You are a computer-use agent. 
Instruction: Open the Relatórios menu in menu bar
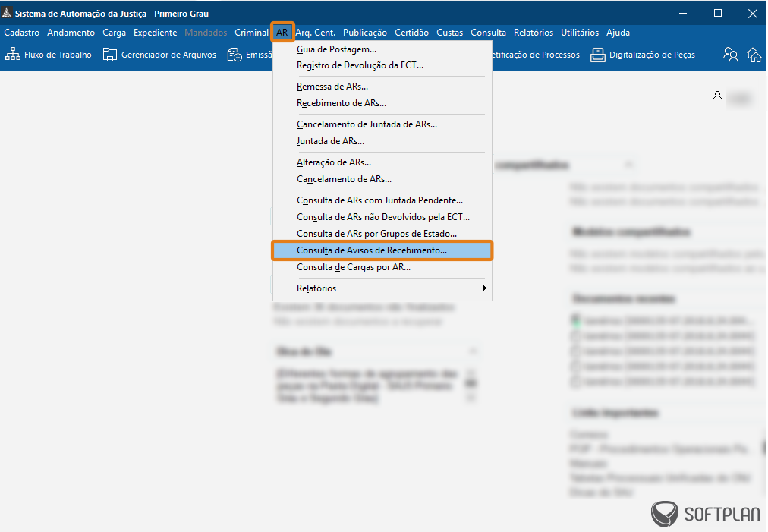pyautogui.click(x=534, y=33)
